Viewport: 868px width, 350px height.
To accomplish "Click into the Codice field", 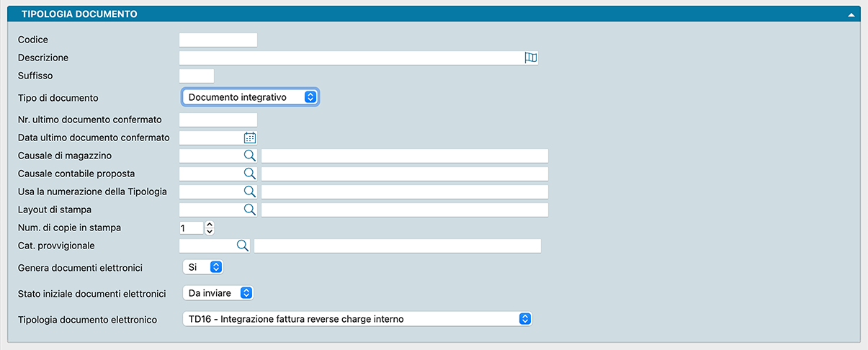I will [218, 40].
